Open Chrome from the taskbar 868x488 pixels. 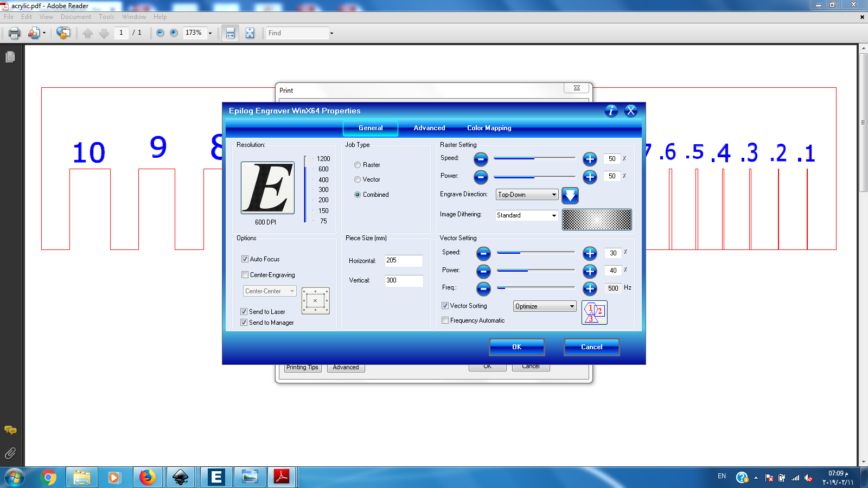(48, 477)
